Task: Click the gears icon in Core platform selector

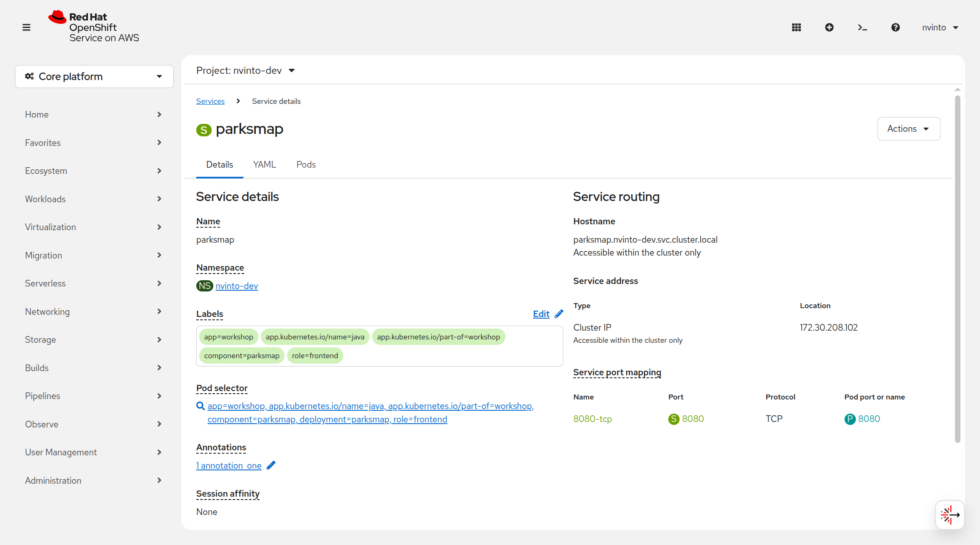Action: click(29, 76)
